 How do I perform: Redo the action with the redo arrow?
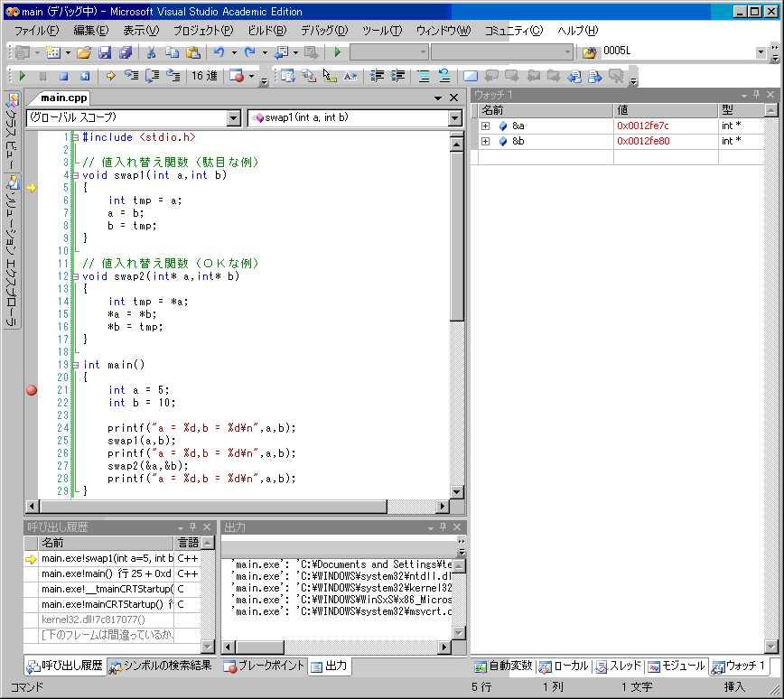tap(250, 52)
